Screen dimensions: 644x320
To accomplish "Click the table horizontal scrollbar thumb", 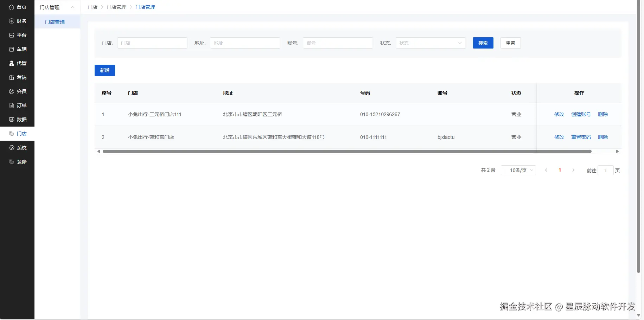I will point(347,152).
